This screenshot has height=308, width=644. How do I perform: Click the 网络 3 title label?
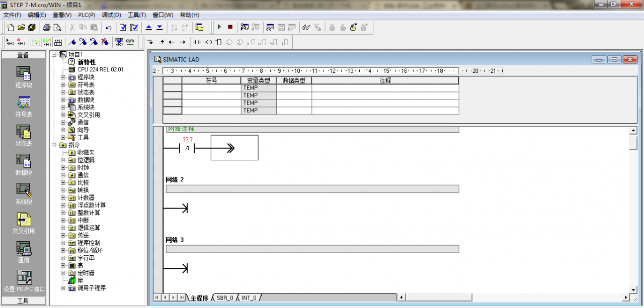tap(175, 240)
